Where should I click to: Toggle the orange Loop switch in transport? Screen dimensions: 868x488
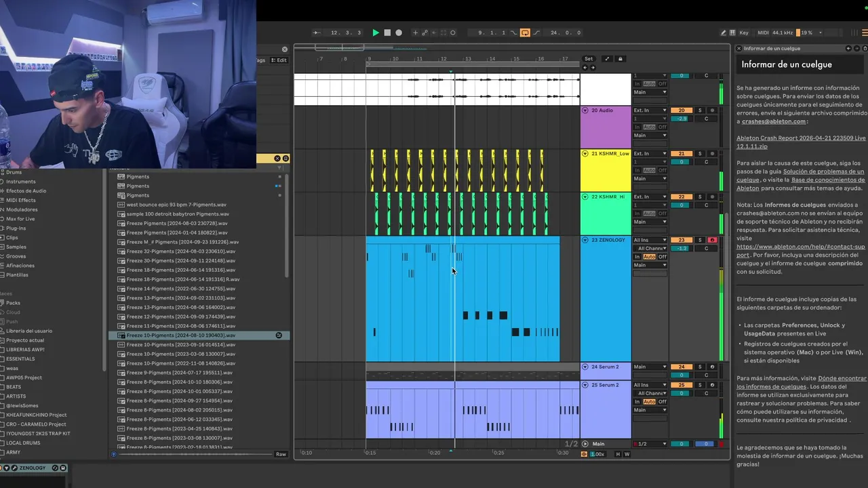(525, 33)
